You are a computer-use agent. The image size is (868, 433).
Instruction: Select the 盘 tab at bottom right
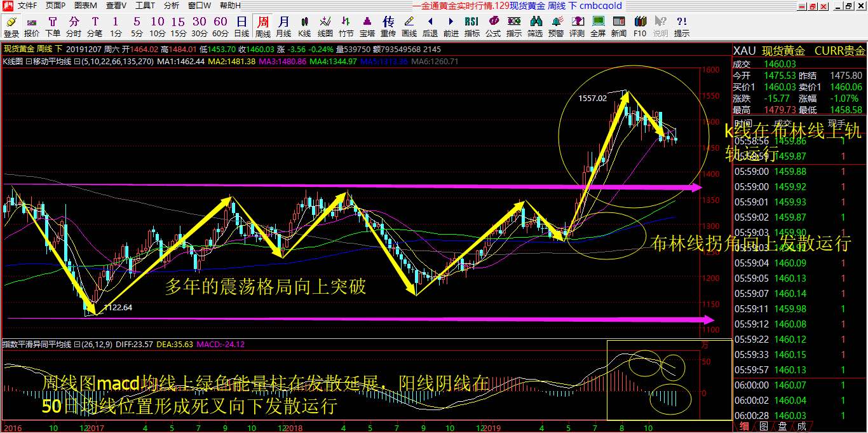[x=783, y=426]
